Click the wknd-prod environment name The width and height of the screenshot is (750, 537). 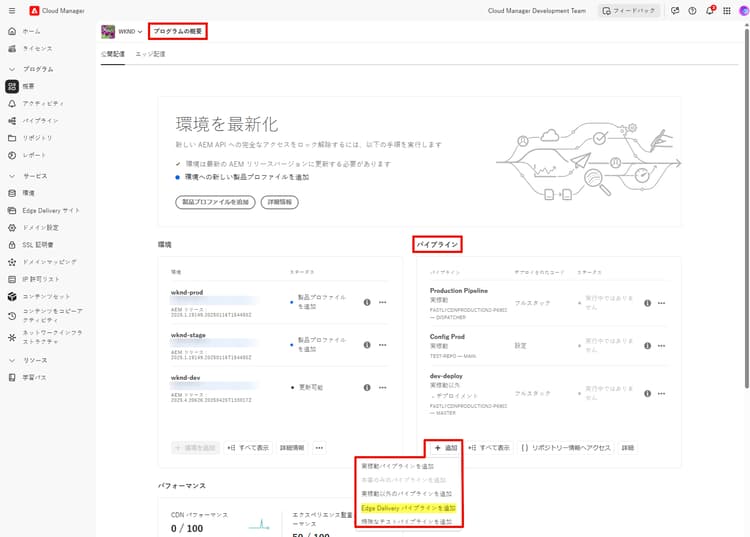point(187,292)
